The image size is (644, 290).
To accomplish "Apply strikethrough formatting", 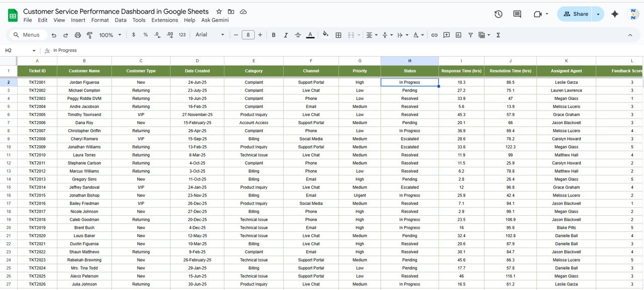I will 298,35.
